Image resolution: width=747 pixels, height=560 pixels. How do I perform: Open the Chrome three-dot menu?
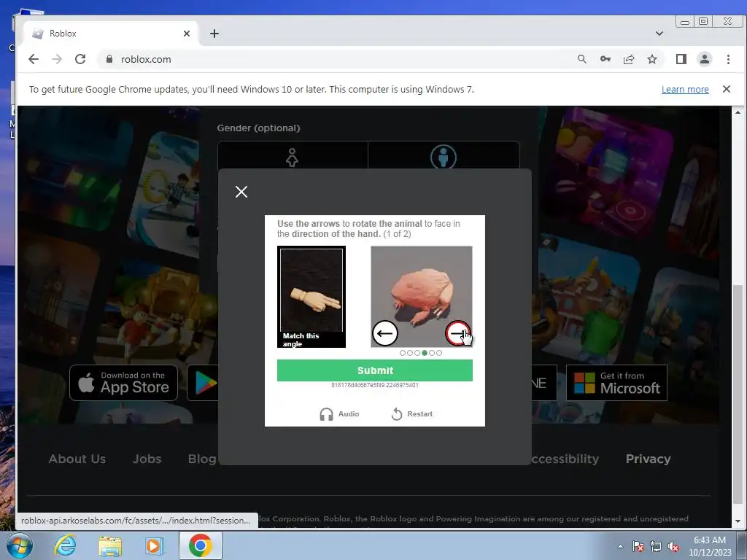point(728,59)
